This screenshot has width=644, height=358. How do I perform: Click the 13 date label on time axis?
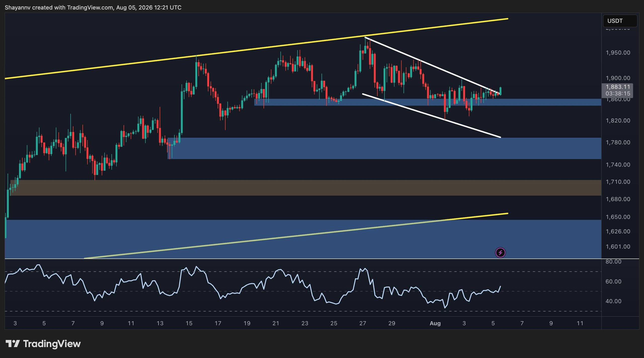point(160,323)
